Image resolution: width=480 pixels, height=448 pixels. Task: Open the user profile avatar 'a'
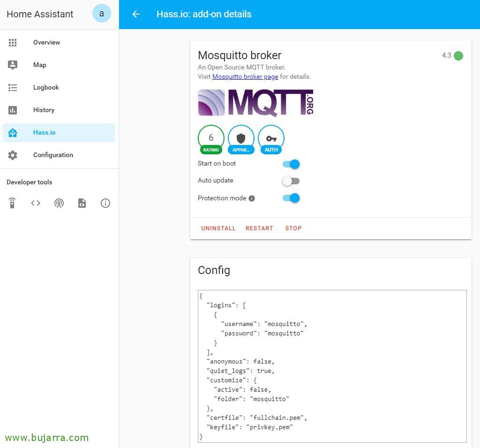[102, 14]
